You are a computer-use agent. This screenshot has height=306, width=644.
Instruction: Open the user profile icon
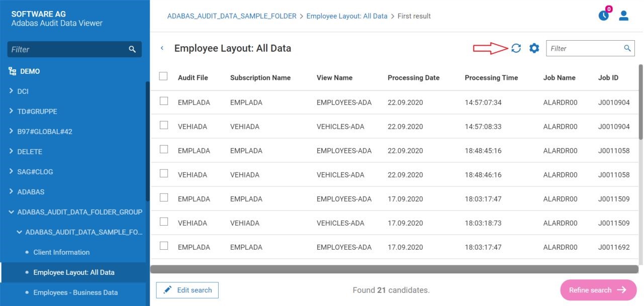tap(624, 16)
